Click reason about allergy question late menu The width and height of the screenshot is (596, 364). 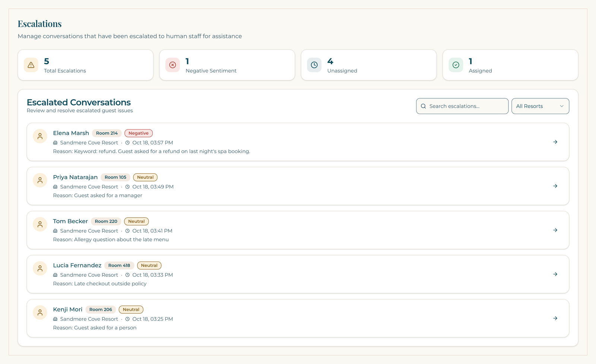111,240
